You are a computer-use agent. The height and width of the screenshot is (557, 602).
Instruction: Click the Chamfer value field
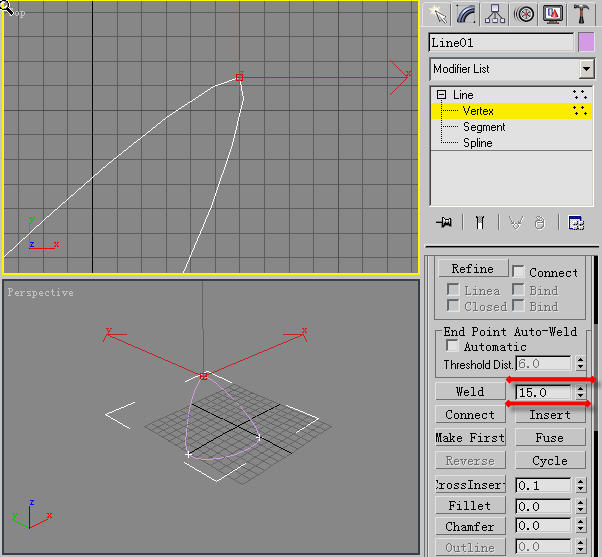coord(543,526)
